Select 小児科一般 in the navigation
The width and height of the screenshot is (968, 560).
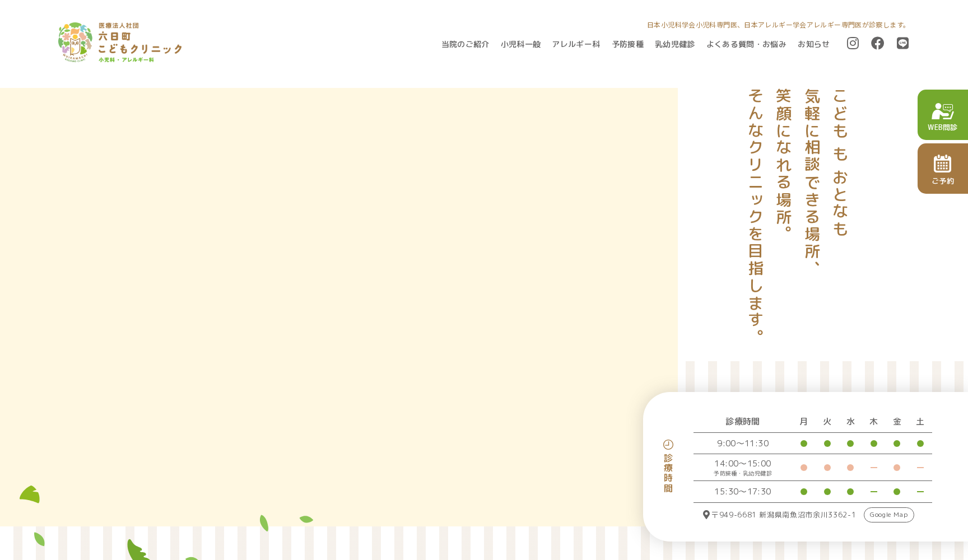[x=520, y=44]
